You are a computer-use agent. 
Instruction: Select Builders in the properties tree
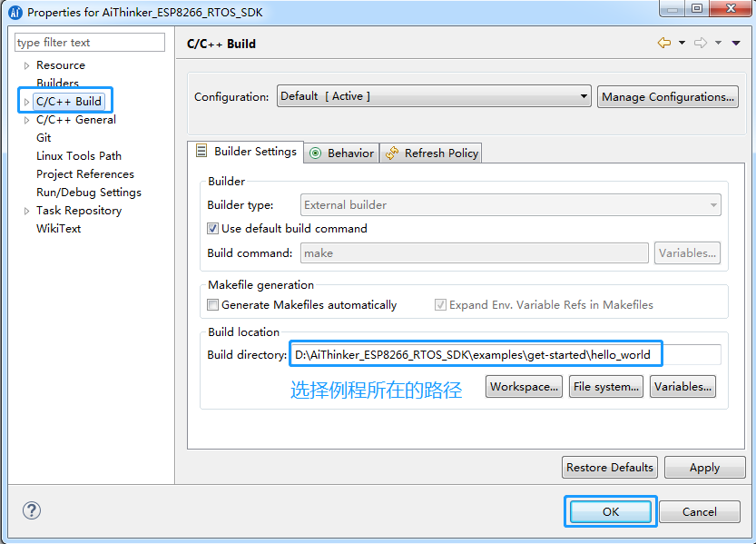tap(57, 83)
